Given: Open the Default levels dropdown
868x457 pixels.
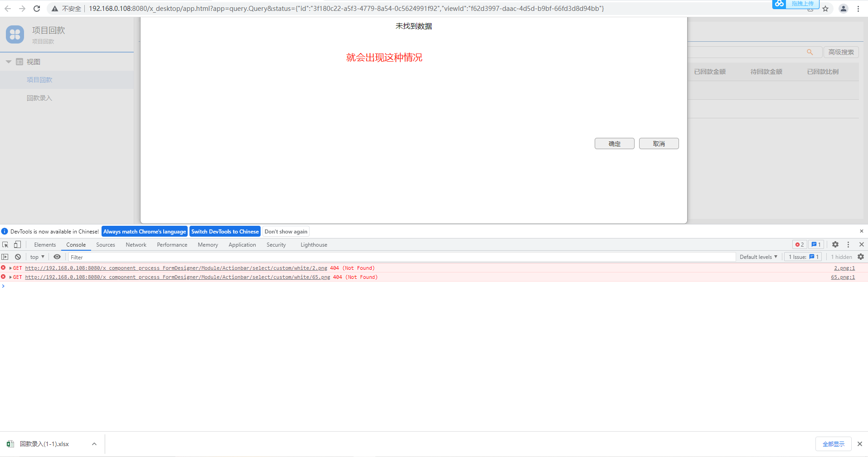Looking at the screenshot, I should click(x=758, y=257).
